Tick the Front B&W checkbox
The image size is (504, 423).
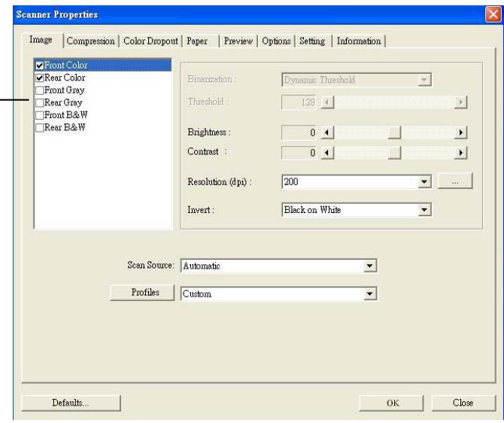40,115
